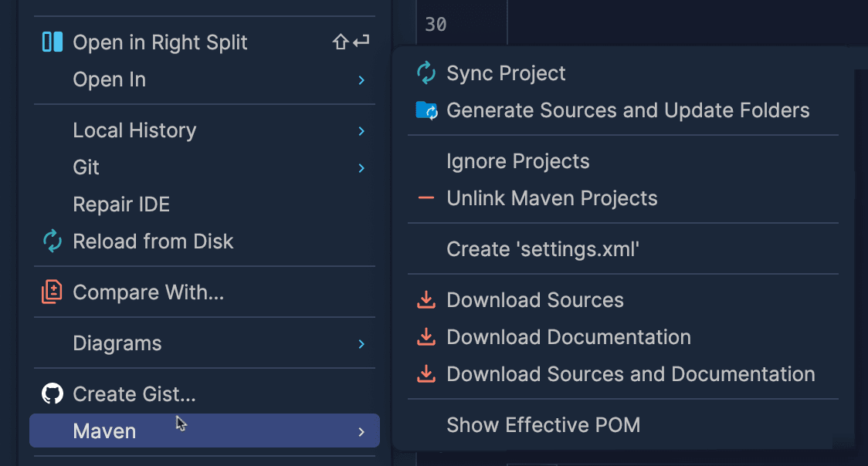
Task: Click the Generate Sources and Update Folders icon
Action: (x=426, y=110)
